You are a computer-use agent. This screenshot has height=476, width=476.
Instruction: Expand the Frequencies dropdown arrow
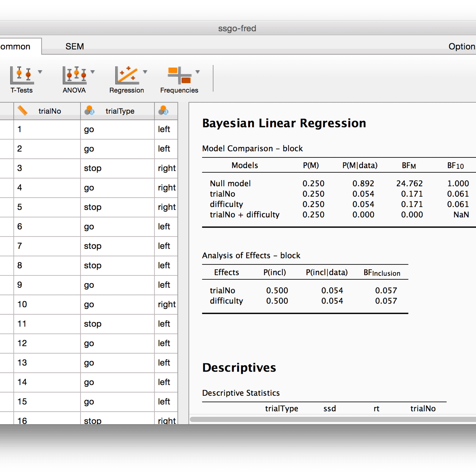pos(198,72)
